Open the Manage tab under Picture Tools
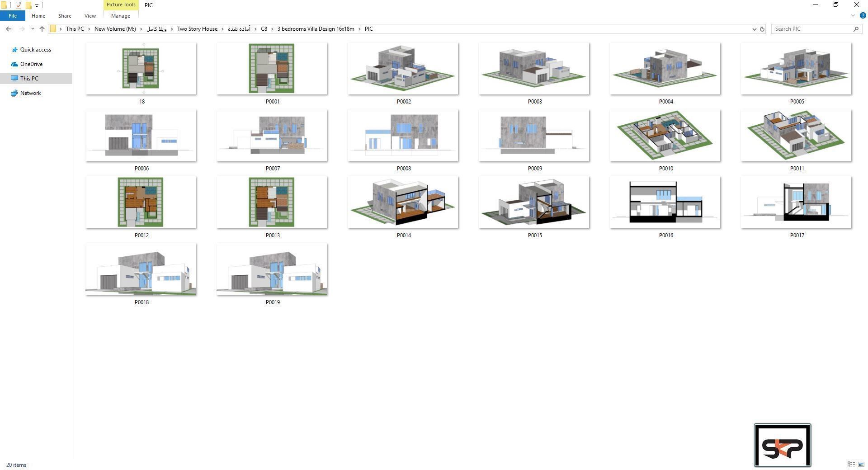868x470 pixels. [x=121, y=16]
